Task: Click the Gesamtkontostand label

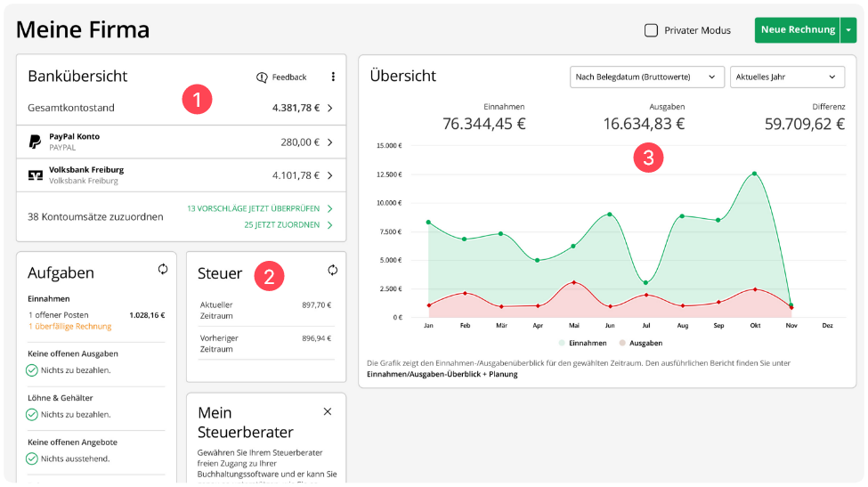Action: 71,108
